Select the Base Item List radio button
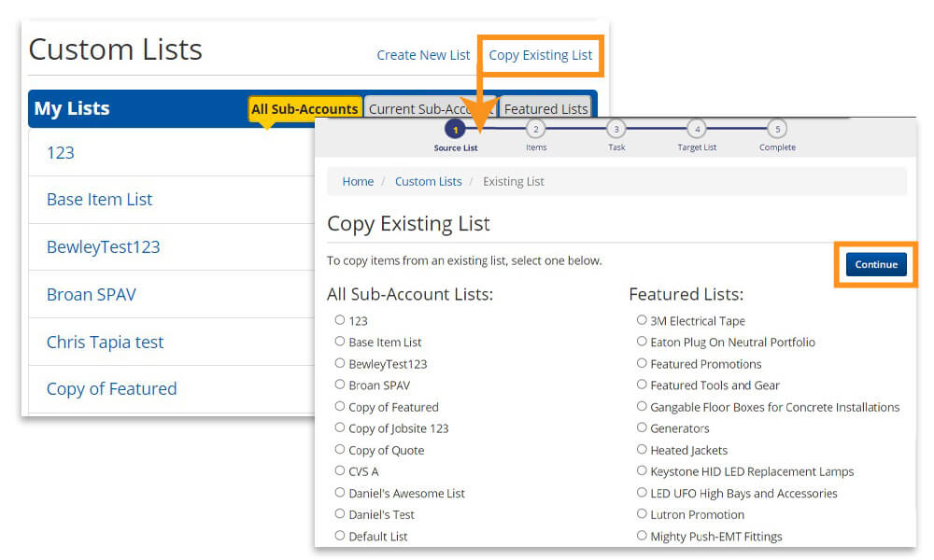This screenshot has width=934, height=560. 340,342
